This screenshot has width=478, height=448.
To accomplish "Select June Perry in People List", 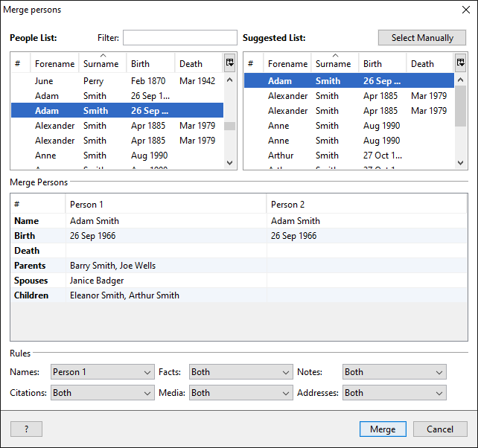I will [117, 81].
